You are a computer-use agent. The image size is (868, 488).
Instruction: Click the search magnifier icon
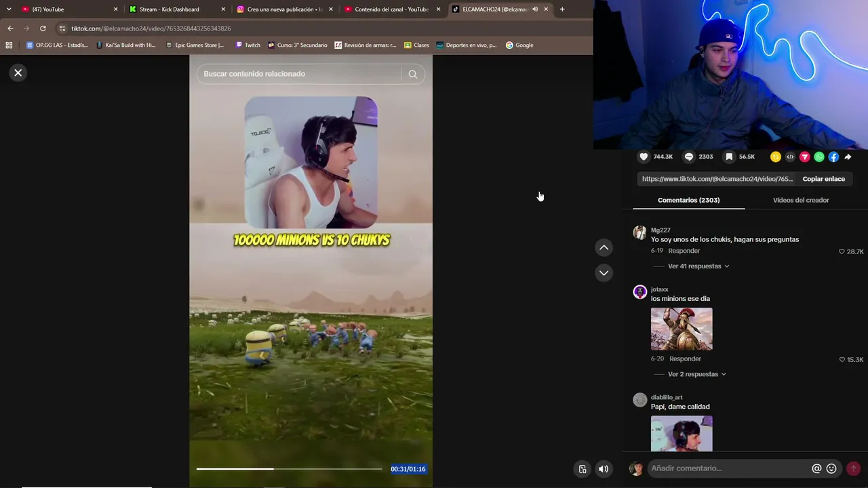pos(413,74)
